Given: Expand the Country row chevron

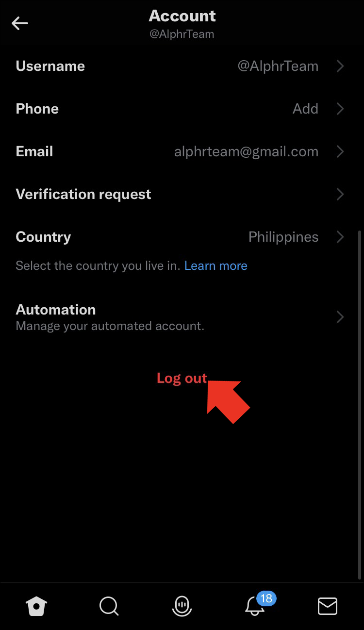Looking at the screenshot, I should click(x=340, y=237).
